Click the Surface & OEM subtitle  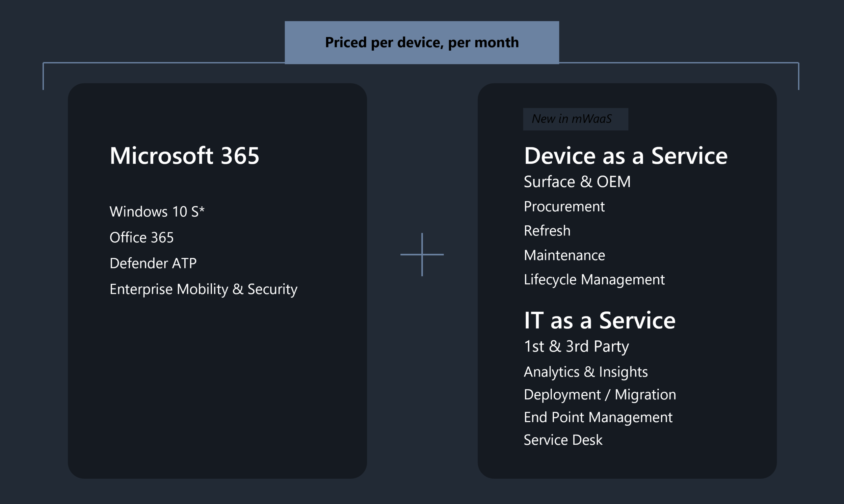point(577,182)
